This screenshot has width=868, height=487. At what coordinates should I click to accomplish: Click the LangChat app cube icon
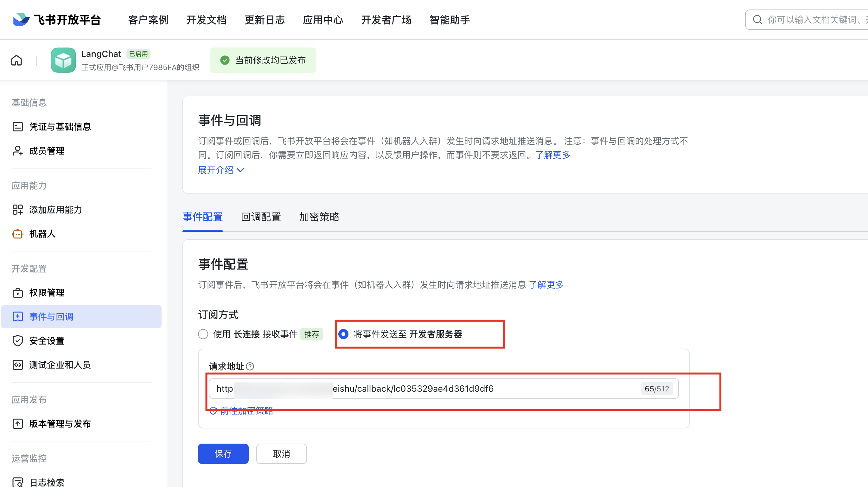click(x=63, y=60)
